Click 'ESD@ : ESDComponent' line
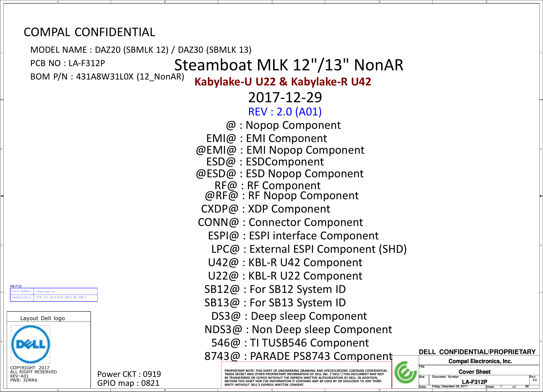The image size is (543, 392). tap(265, 162)
